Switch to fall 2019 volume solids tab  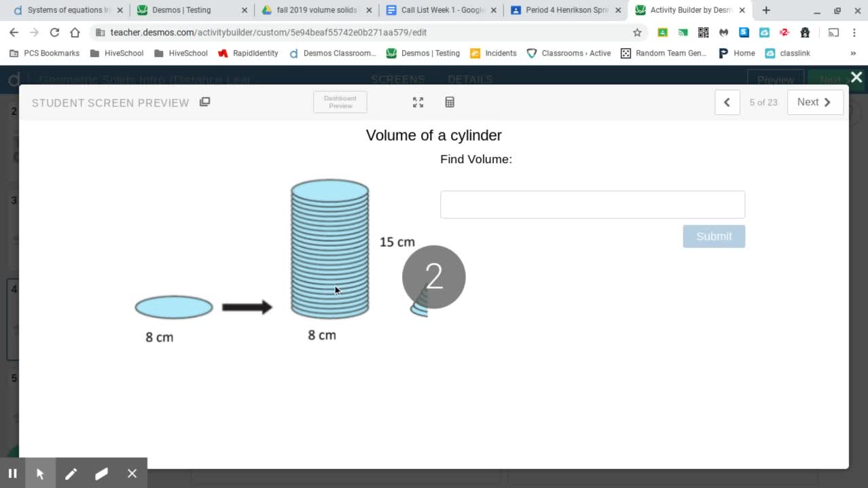[x=317, y=10]
